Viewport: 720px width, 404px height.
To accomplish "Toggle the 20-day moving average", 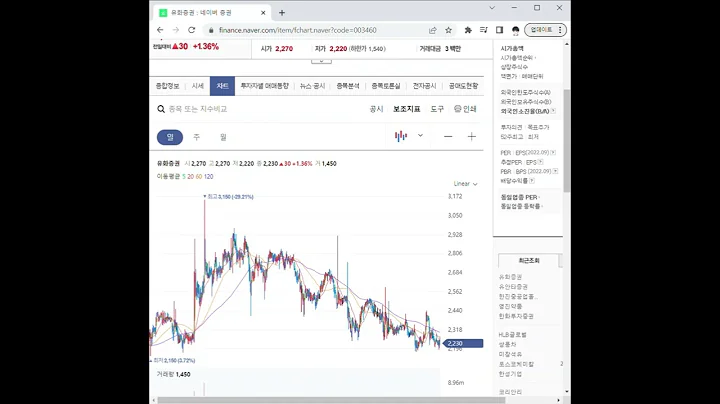I will [x=191, y=176].
